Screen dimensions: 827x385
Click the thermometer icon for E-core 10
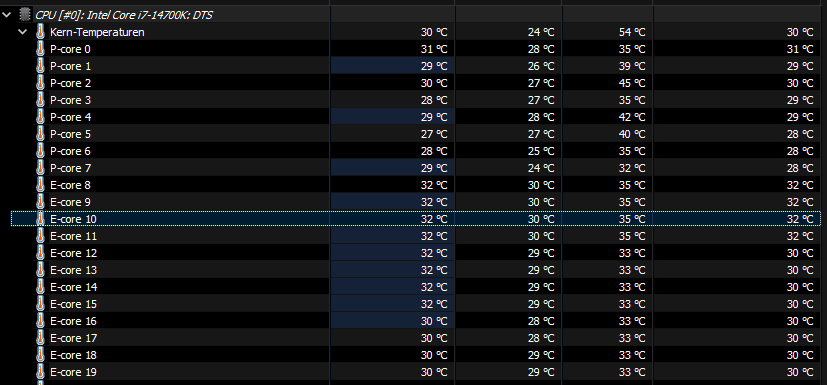tap(41, 219)
